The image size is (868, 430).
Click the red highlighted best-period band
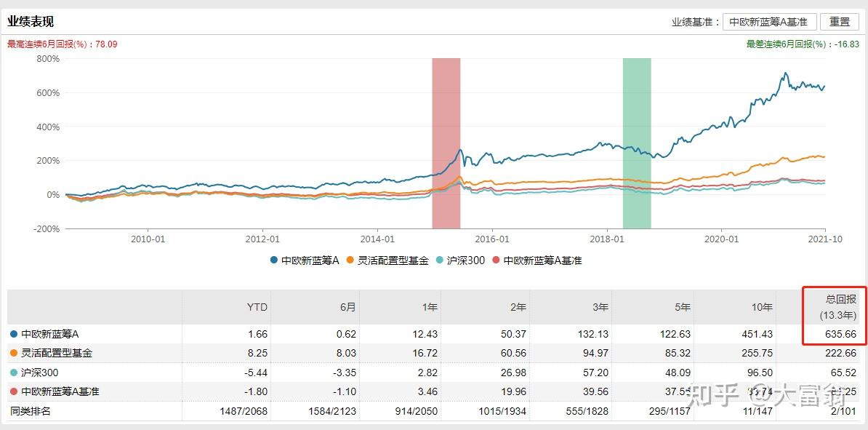[446, 143]
